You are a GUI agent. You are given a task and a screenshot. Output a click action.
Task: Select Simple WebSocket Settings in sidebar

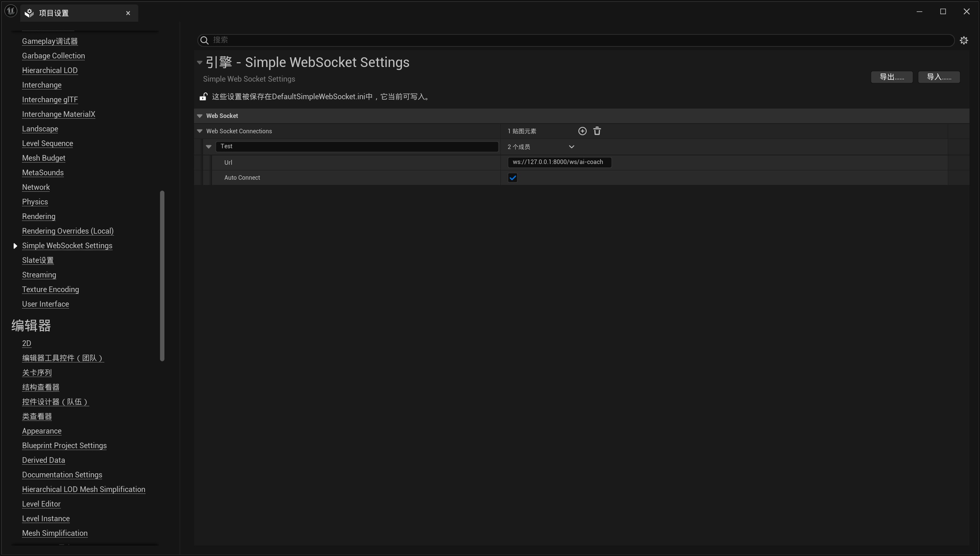(x=67, y=246)
